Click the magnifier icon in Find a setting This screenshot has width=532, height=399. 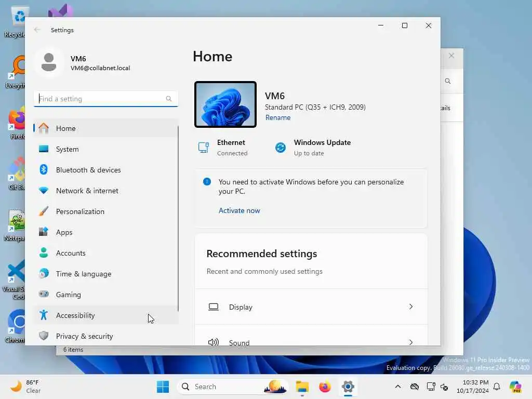[169, 99]
